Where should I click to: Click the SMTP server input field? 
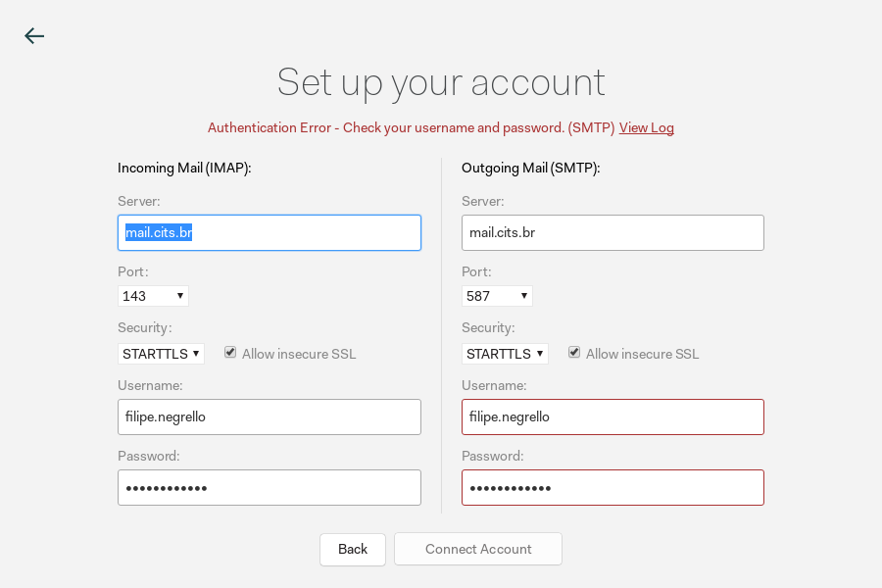(612, 232)
